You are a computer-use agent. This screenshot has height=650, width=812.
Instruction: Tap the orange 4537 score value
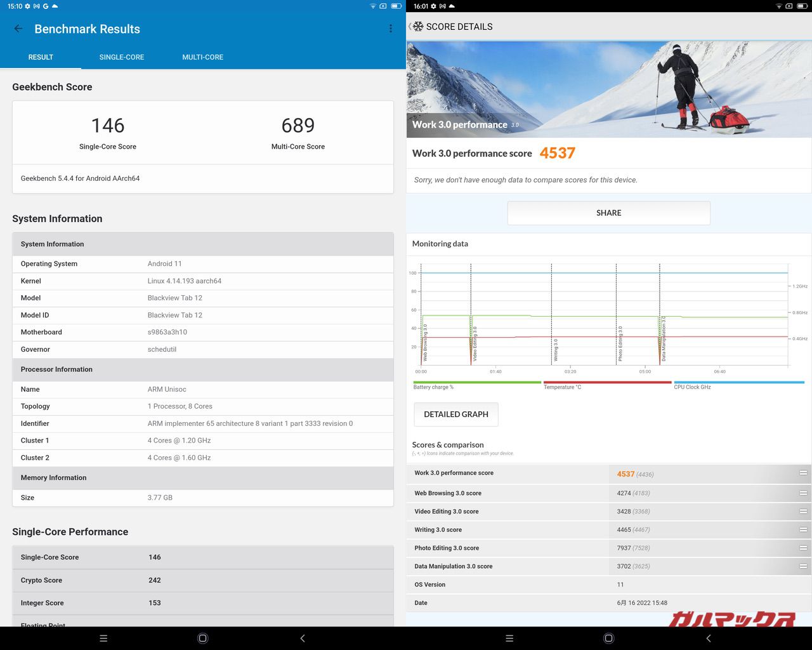[558, 153]
